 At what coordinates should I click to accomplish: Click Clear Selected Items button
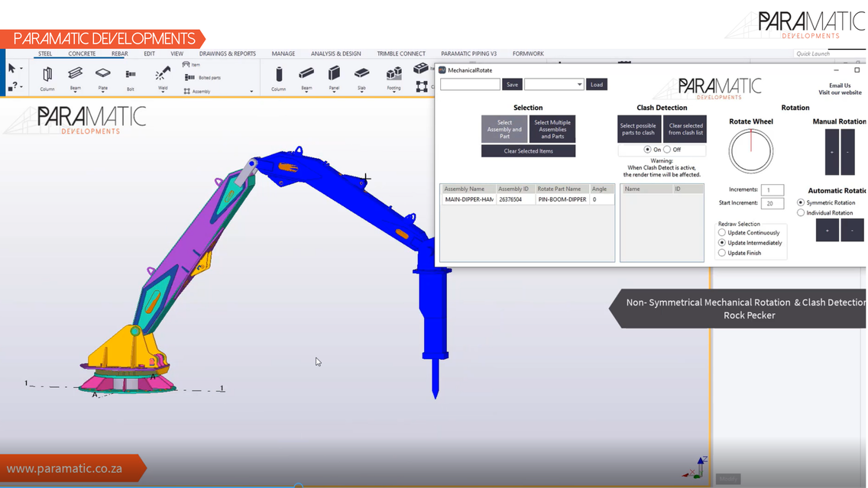(528, 151)
